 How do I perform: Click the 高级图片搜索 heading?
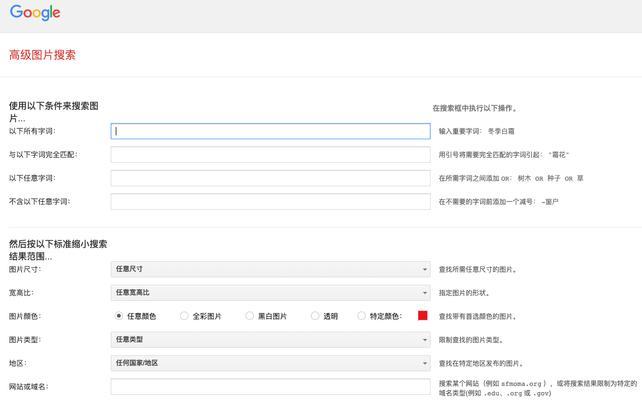(x=42, y=55)
